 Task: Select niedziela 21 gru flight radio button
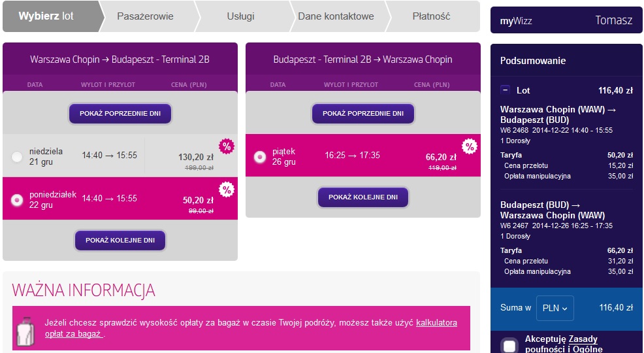(17, 157)
